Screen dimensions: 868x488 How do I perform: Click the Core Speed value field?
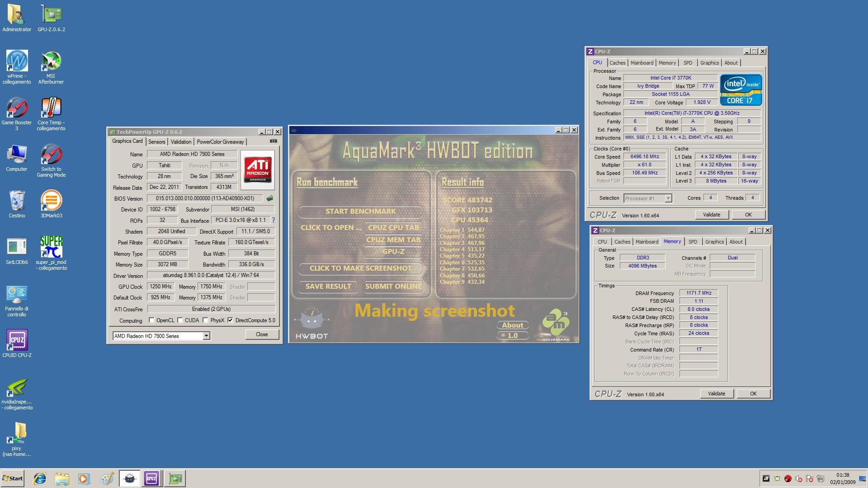pos(644,157)
